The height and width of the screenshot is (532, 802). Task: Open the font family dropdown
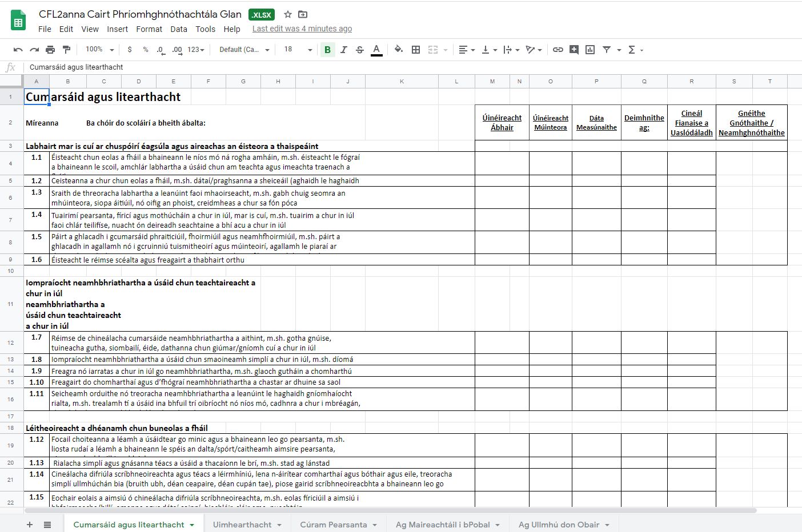coord(244,50)
